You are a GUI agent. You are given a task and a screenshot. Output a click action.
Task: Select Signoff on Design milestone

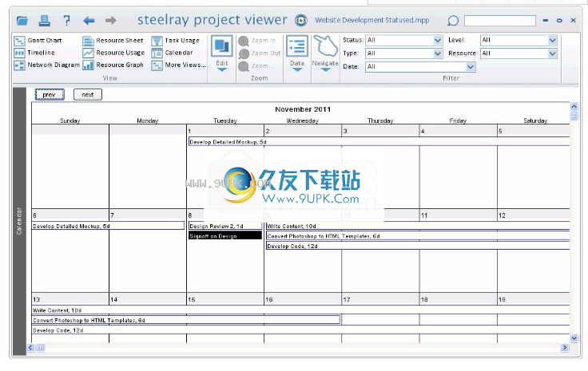coord(225,236)
